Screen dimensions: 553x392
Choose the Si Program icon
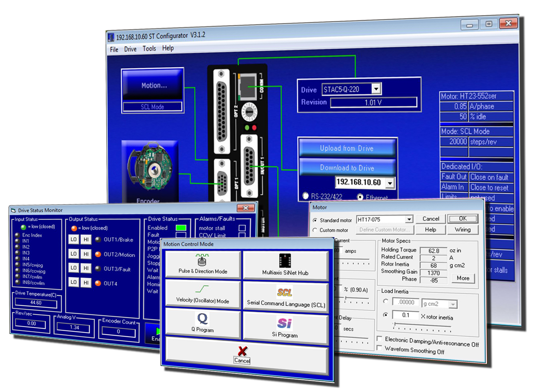[284, 323]
